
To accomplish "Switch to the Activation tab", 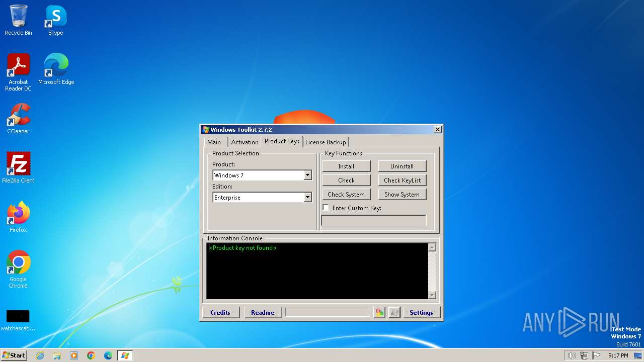I will point(245,142).
